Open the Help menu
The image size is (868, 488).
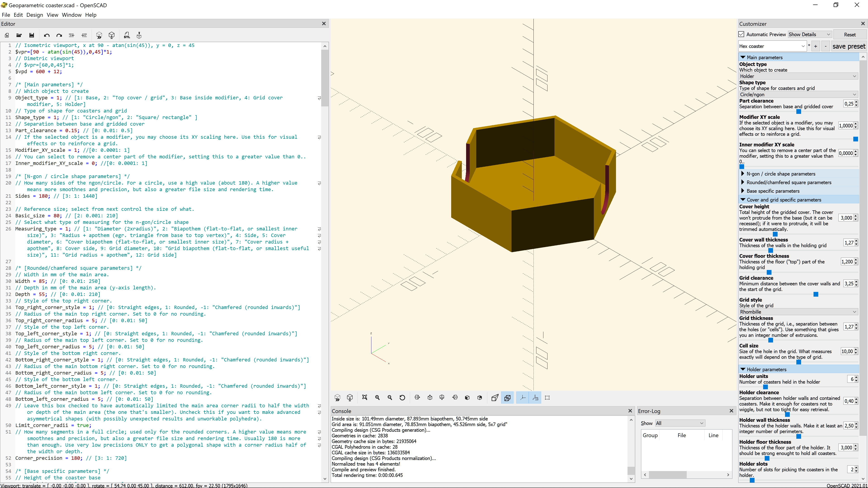click(x=91, y=15)
